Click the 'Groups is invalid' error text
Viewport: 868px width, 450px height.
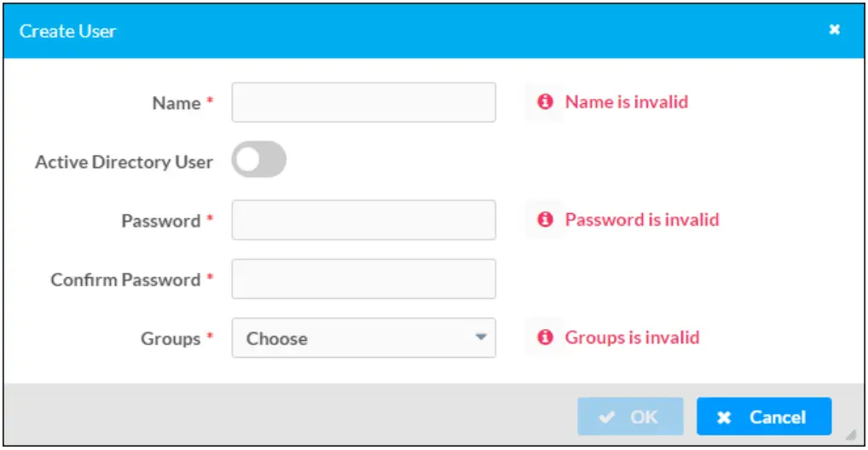coord(632,337)
